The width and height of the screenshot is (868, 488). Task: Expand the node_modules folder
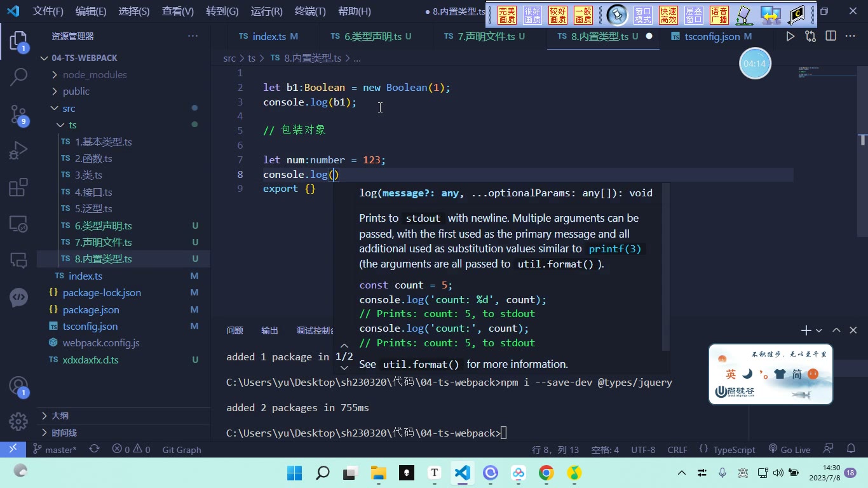point(95,74)
